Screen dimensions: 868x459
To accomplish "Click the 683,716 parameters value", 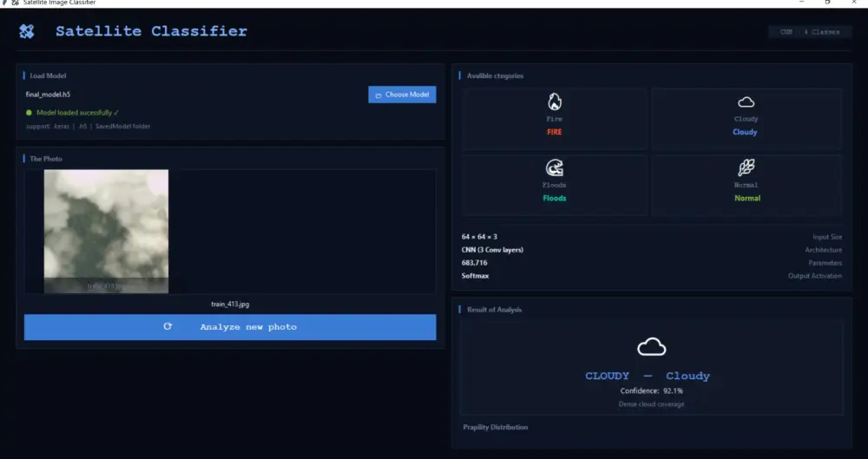I will point(475,263).
